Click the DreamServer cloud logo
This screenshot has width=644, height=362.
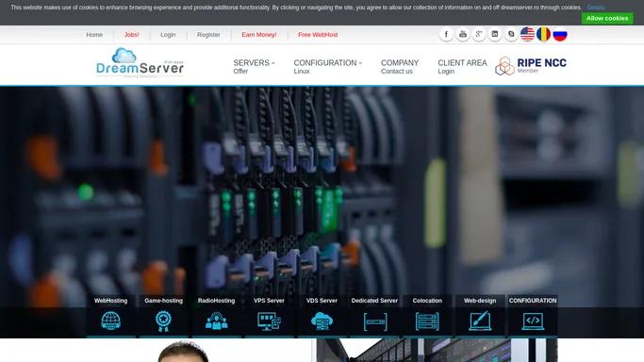point(140,63)
